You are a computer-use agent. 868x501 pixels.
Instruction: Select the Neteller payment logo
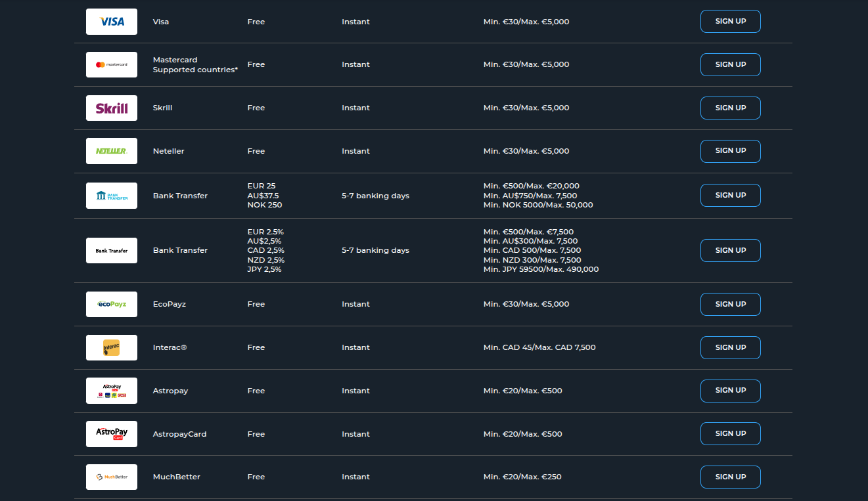pyautogui.click(x=111, y=151)
